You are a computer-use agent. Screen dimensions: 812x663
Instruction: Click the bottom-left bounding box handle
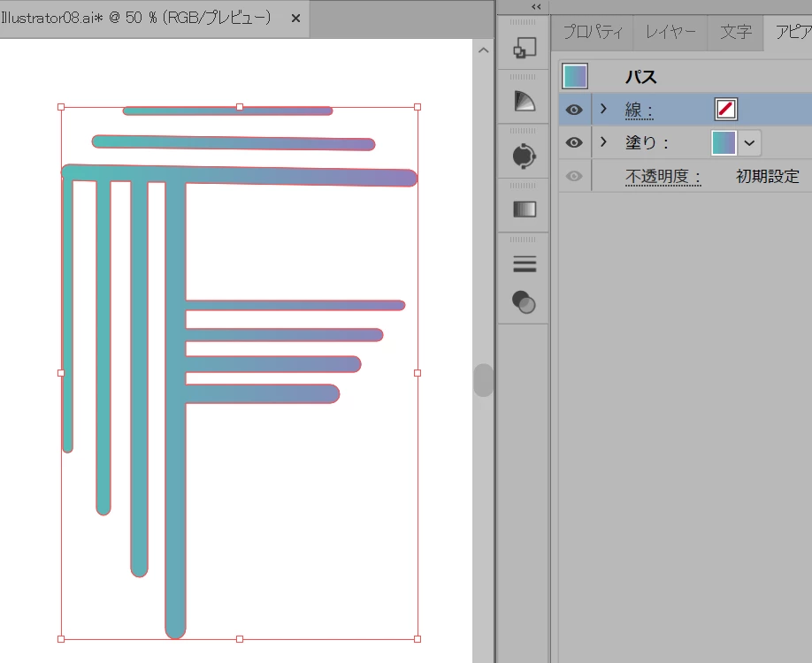coord(61,639)
